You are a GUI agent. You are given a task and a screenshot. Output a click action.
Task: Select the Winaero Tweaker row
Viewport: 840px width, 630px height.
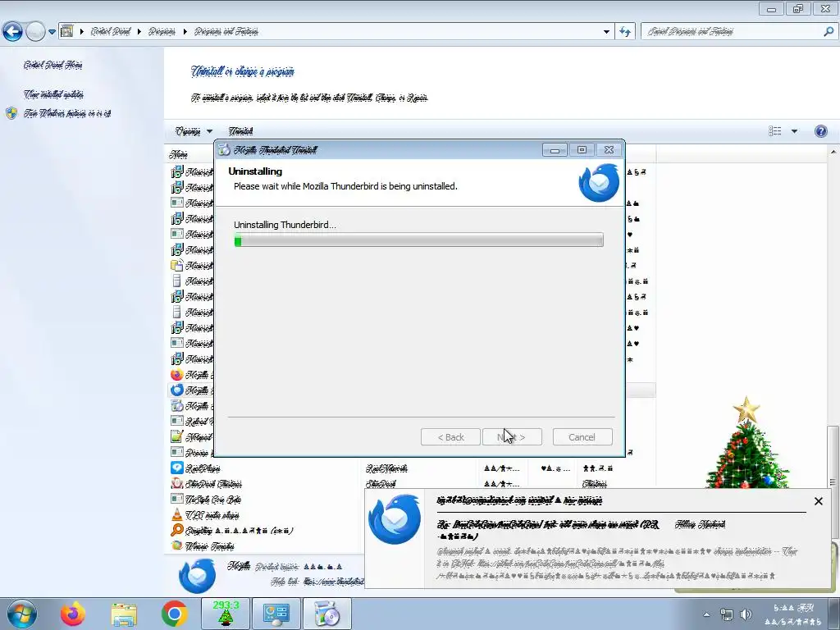265,546
